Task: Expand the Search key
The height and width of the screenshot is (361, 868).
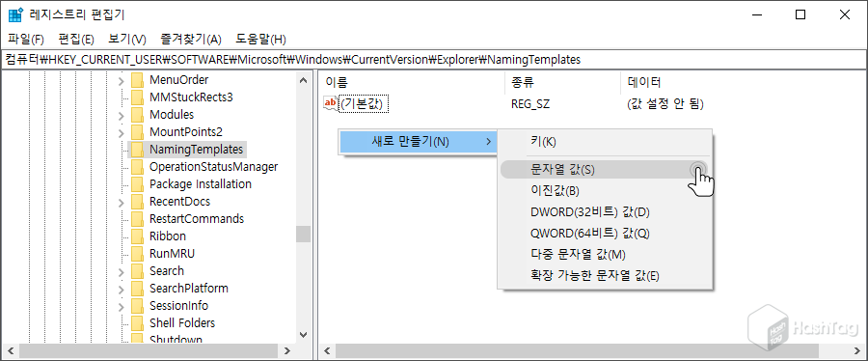Action: pyautogui.click(x=122, y=271)
